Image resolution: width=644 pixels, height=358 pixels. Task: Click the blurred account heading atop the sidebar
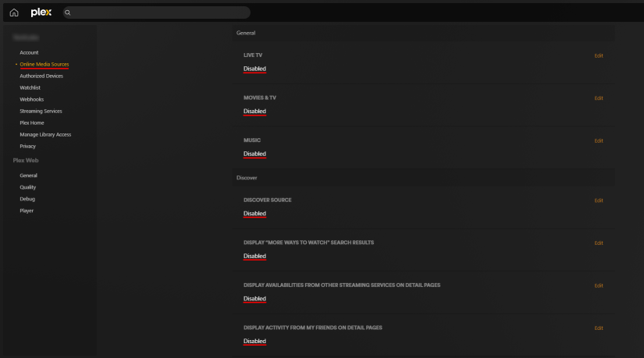pos(26,37)
